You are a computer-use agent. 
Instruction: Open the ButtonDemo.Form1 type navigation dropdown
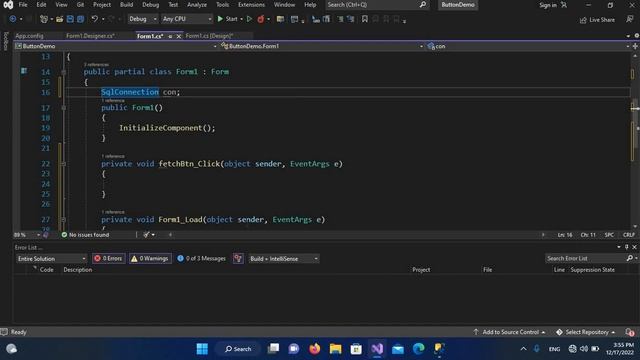click(x=322, y=46)
